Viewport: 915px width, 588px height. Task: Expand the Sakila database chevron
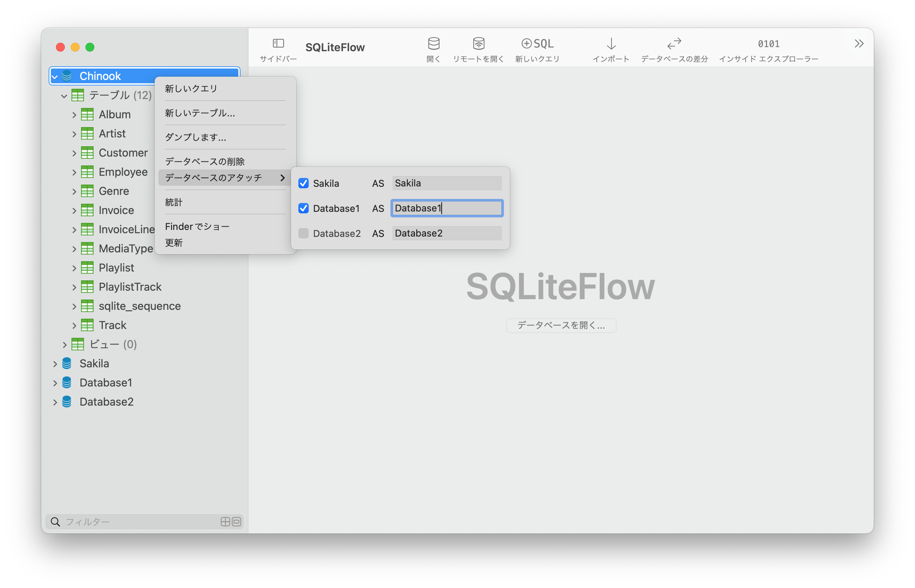pos(55,364)
